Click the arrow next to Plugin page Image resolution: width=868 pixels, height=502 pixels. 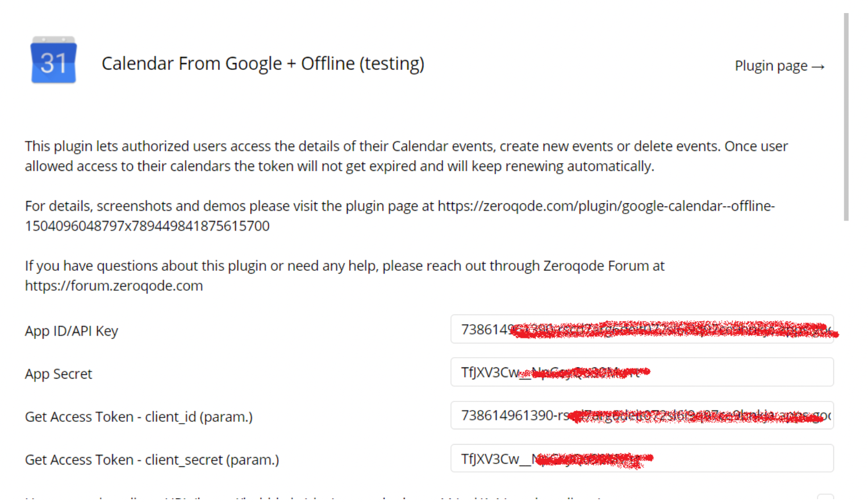click(818, 67)
